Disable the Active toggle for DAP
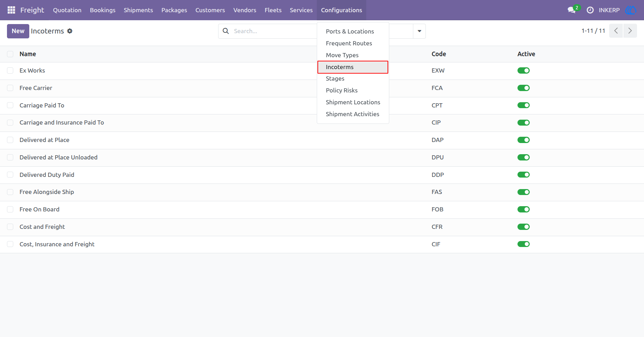 [x=523, y=140]
